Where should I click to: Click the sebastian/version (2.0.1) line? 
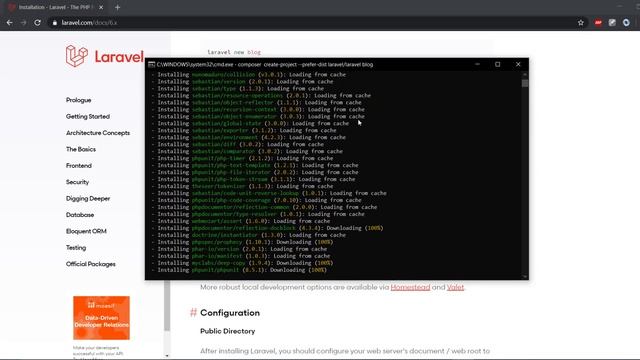click(x=242, y=82)
